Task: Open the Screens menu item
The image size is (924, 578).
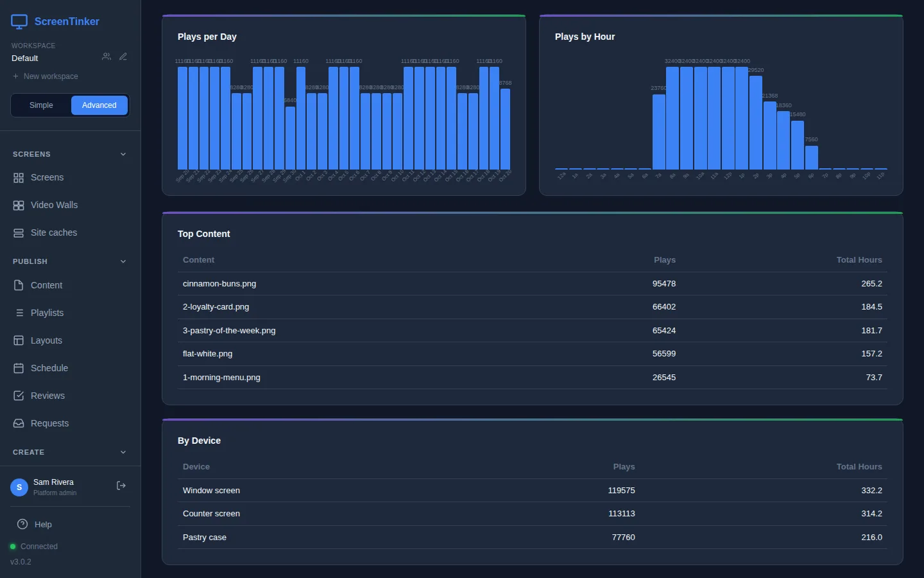Action: point(70,178)
